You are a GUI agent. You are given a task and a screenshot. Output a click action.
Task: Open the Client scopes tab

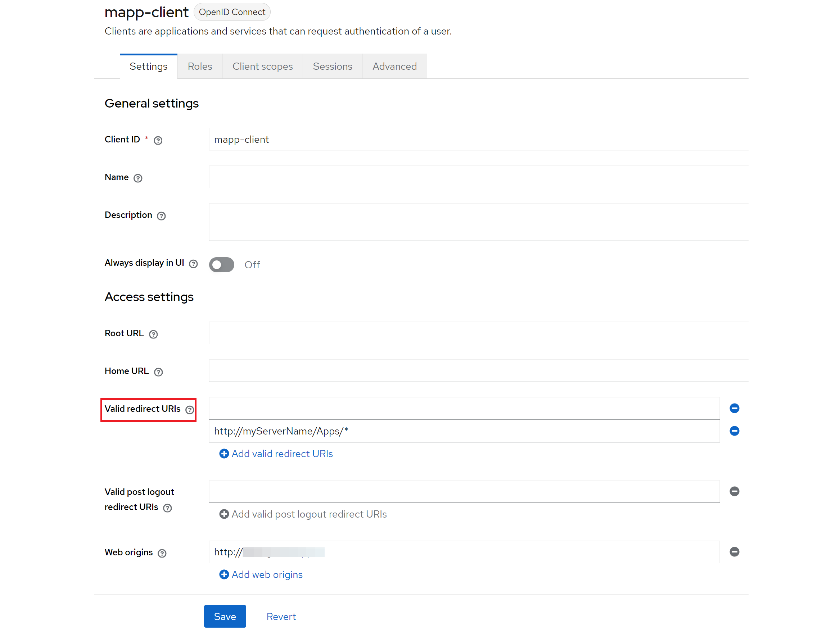(262, 67)
